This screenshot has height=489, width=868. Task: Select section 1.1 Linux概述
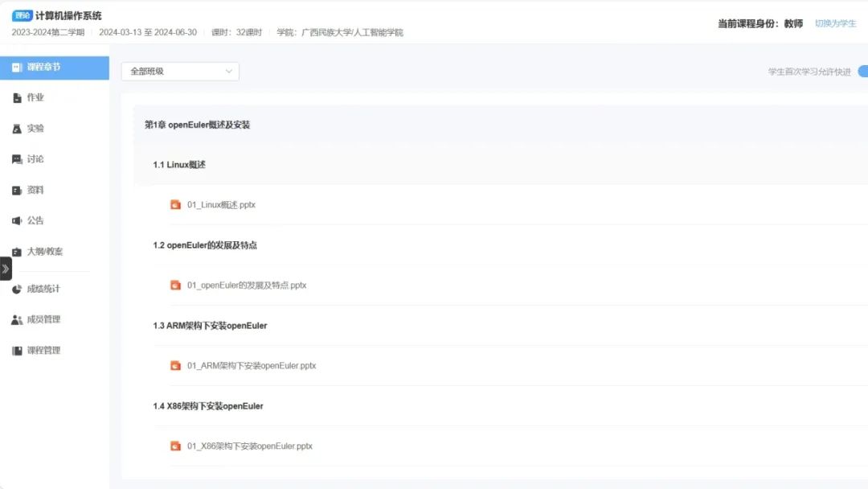click(178, 165)
